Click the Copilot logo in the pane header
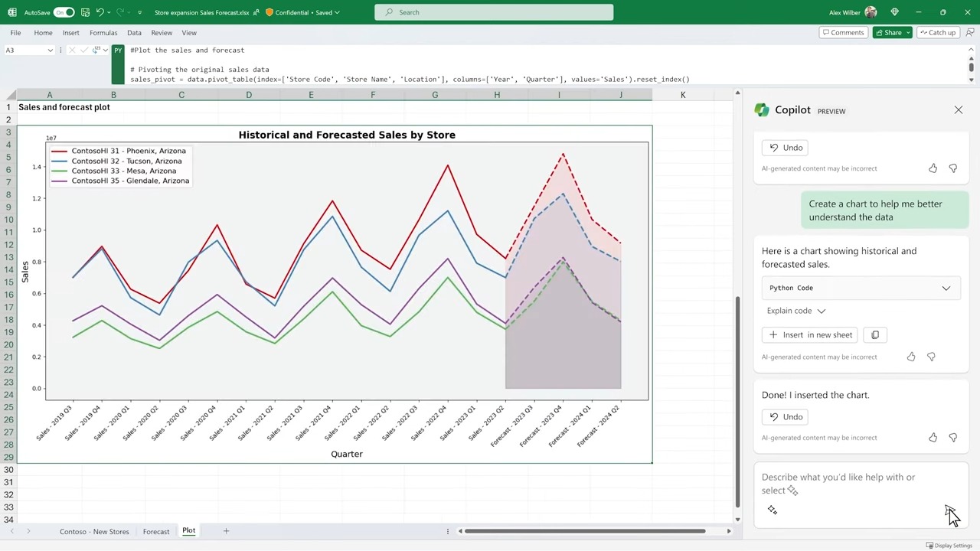Viewport: 980px width, 551px height. coord(762,110)
